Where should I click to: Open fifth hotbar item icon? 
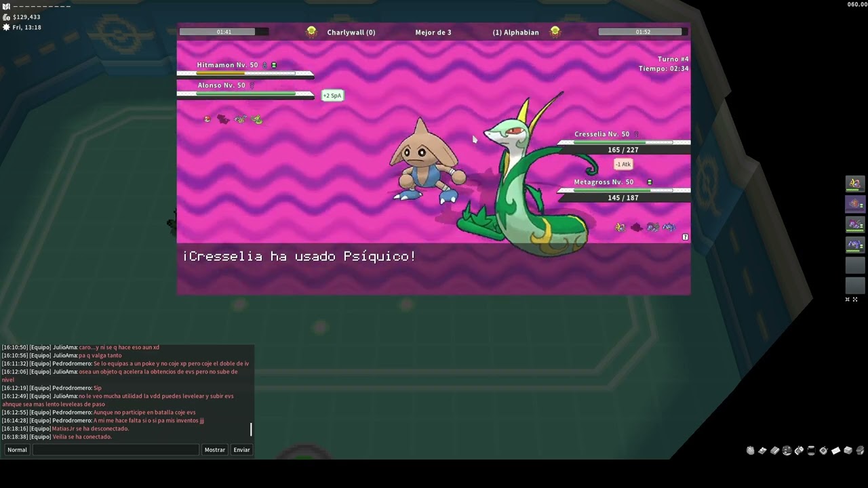coord(800,450)
